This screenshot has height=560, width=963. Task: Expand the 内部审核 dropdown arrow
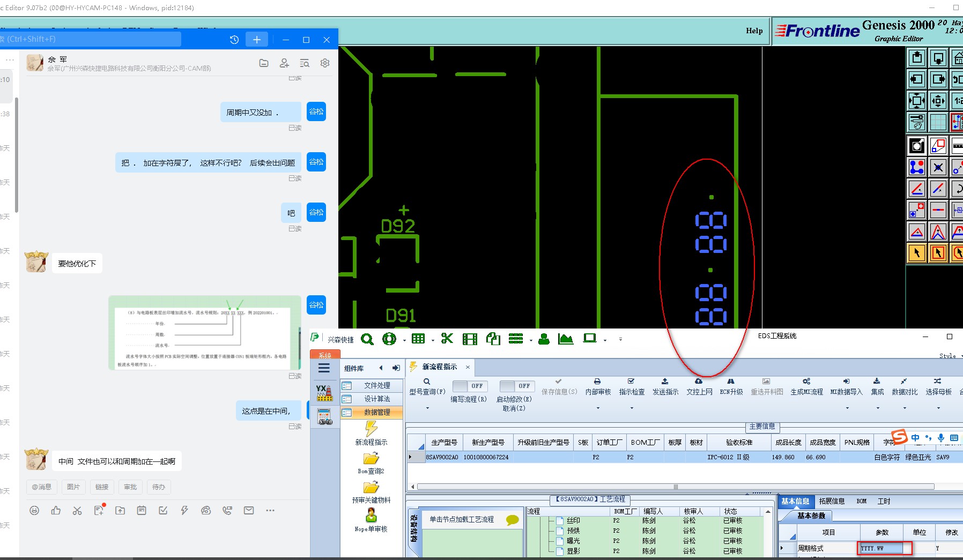(x=598, y=408)
